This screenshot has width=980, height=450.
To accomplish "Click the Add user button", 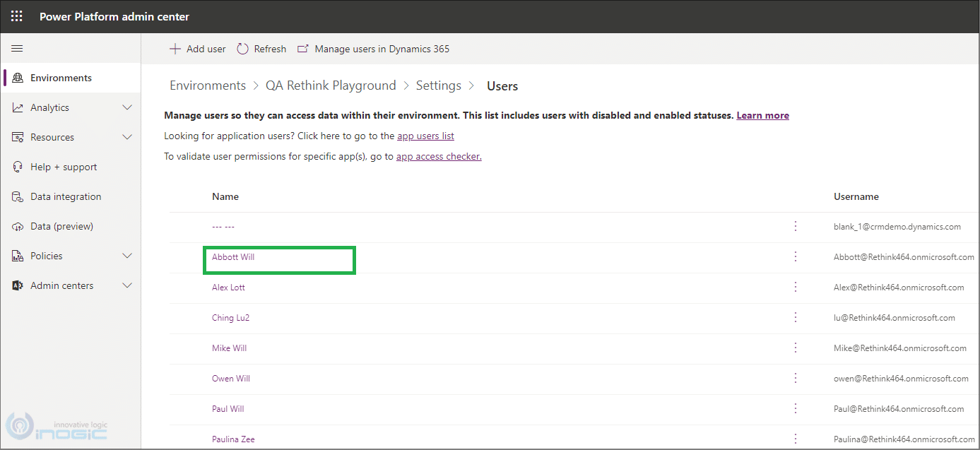I will (198, 49).
